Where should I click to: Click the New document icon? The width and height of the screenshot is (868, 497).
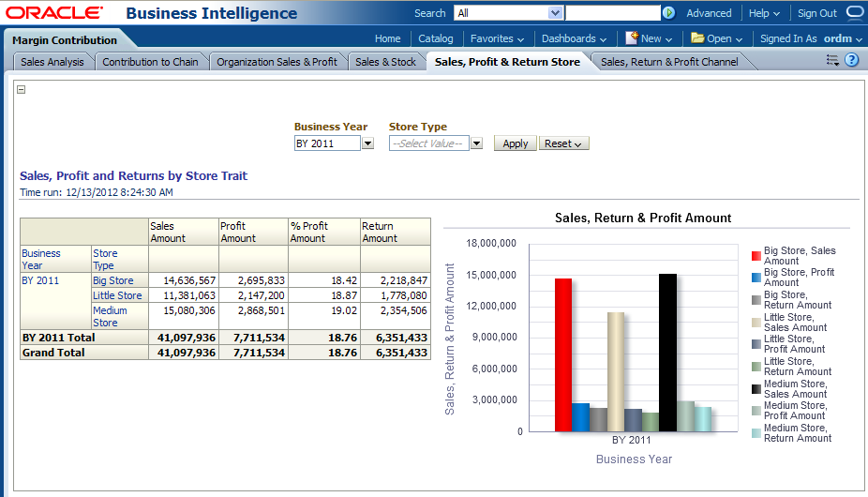pos(632,38)
